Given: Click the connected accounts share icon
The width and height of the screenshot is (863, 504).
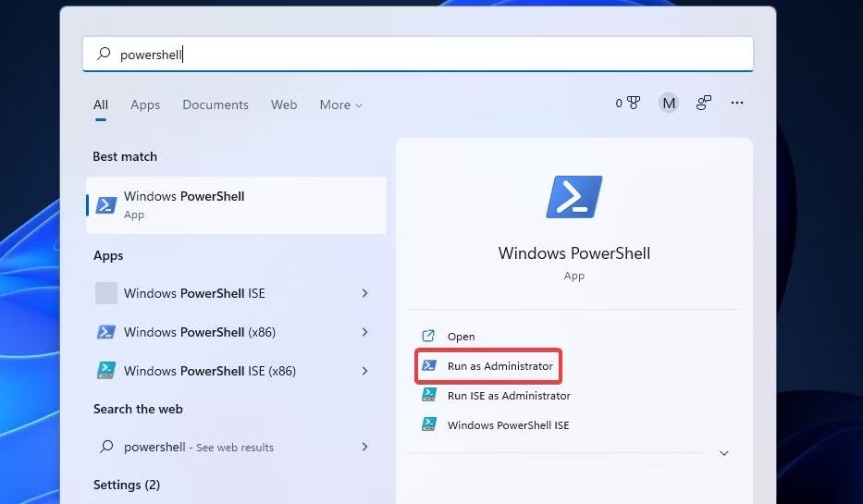Looking at the screenshot, I should click(x=704, y=104).
